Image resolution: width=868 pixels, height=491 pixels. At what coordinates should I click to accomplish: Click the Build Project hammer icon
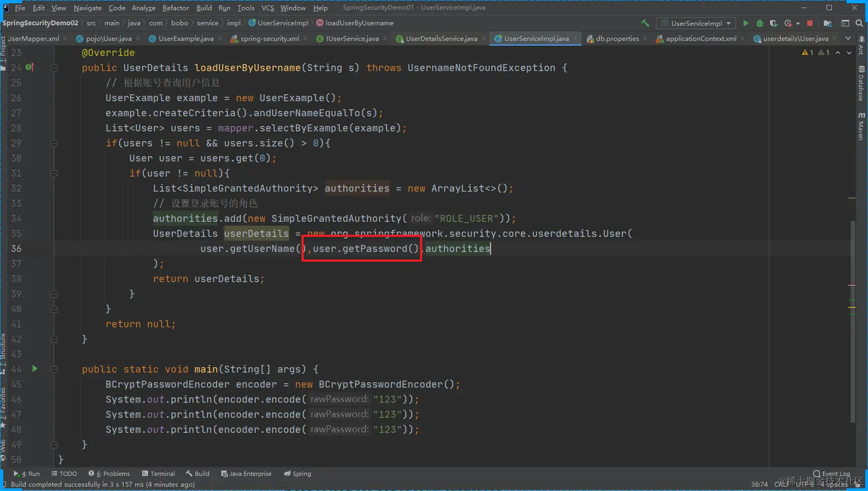[645, 23]
